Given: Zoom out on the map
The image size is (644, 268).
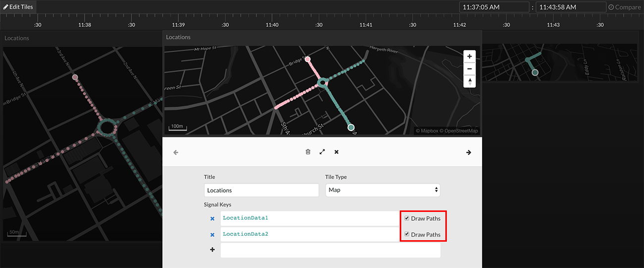Looking at the screenshot, I should click(469, 69).
